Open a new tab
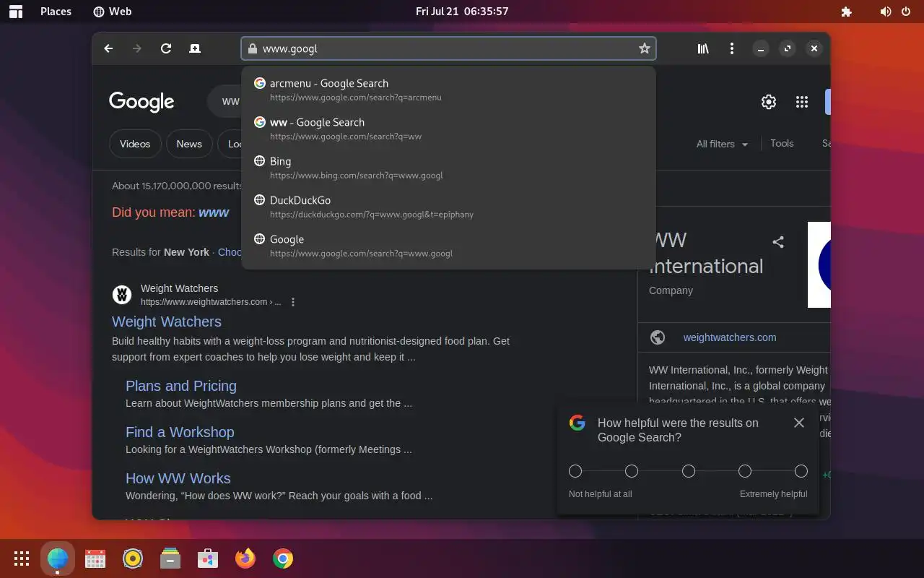This screenshot has height=578, width=924. coord(195,48)
